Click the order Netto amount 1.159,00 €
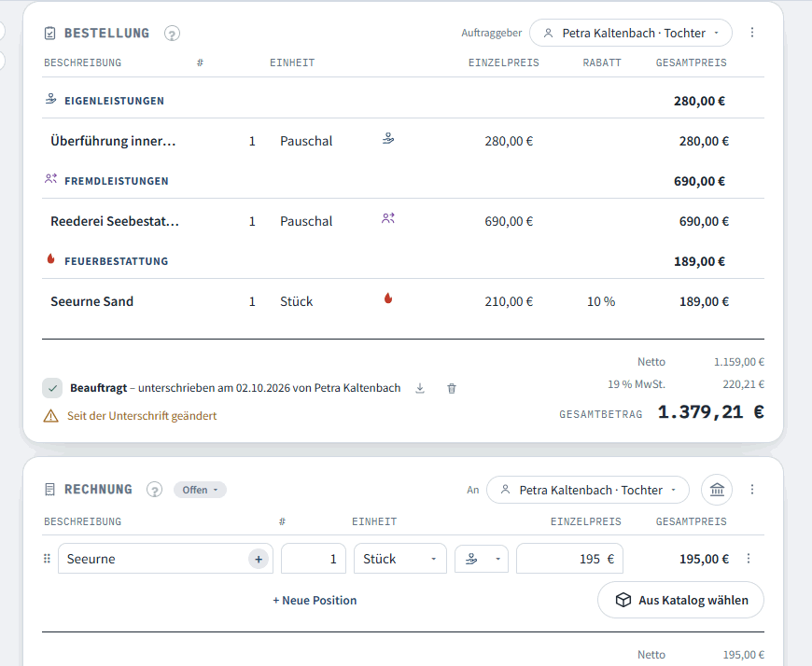Image resolution: width=812 pixels, height=666 pixels. (739, 362)
